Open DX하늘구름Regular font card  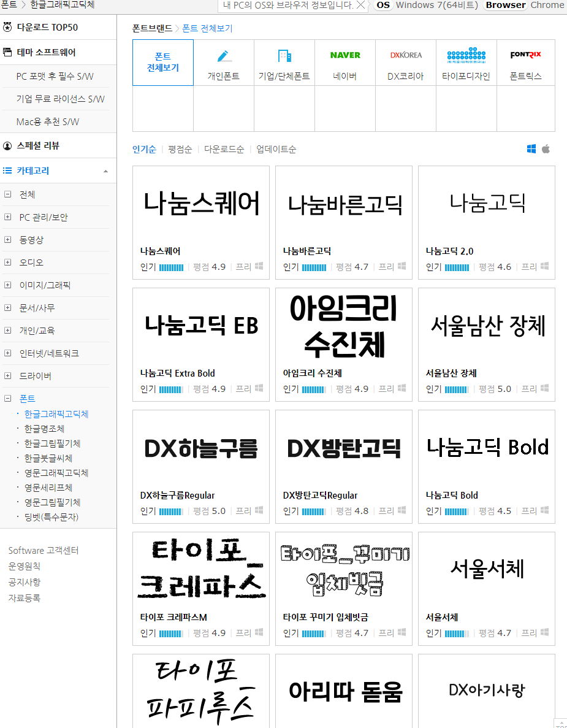(x=201, y=467)
